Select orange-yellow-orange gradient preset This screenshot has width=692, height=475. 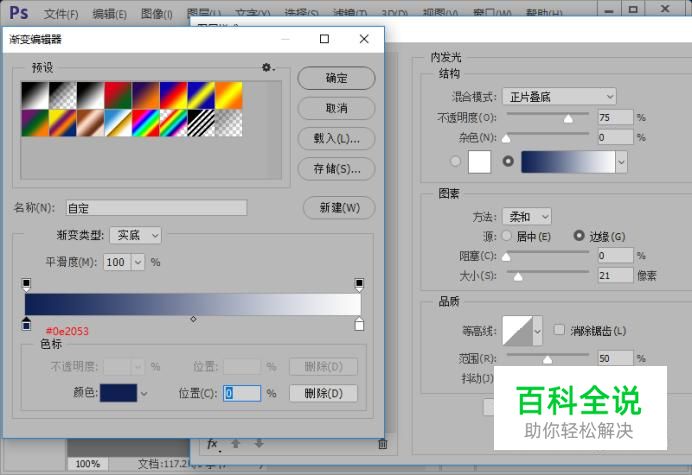(x=229, y=95)
